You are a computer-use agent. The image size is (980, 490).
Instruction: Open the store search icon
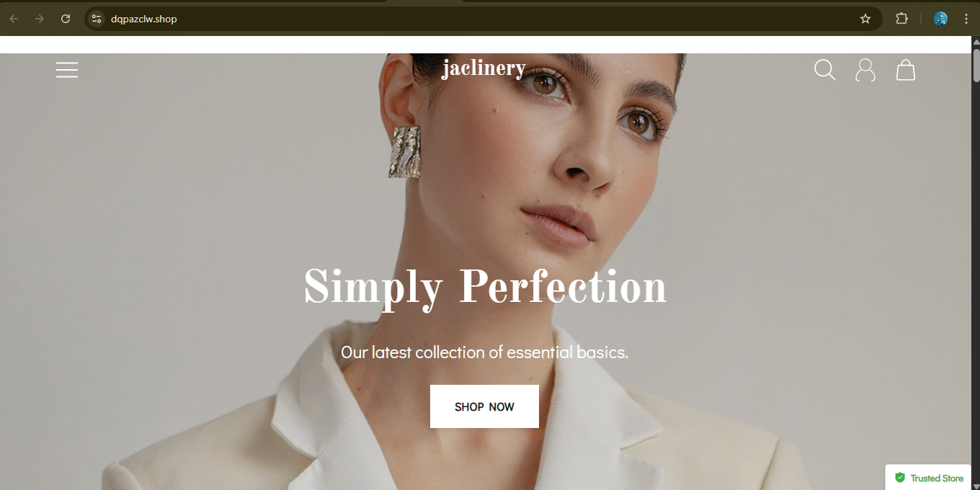pyautogui.click(x=825, y=70)
